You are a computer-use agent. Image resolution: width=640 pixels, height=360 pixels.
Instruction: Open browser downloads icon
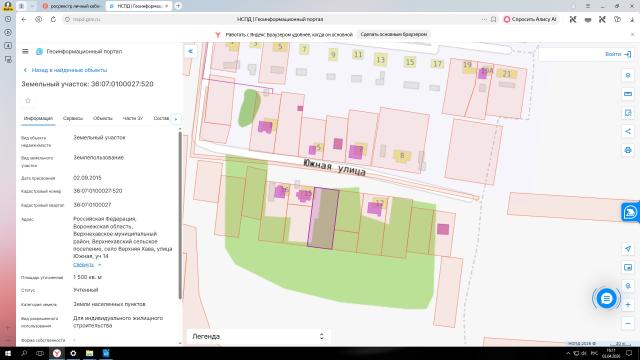(632, 19)
